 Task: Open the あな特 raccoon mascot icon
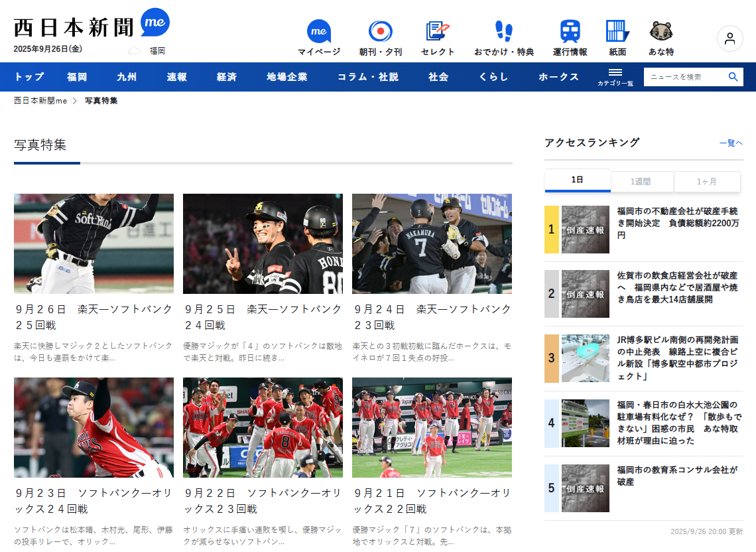tap(661, 32)
